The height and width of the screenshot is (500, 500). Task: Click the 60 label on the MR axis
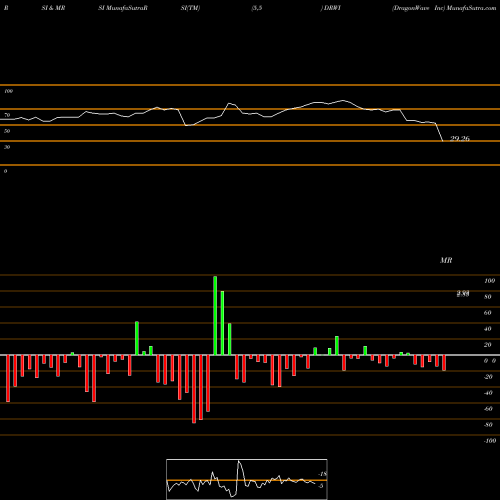488,313
